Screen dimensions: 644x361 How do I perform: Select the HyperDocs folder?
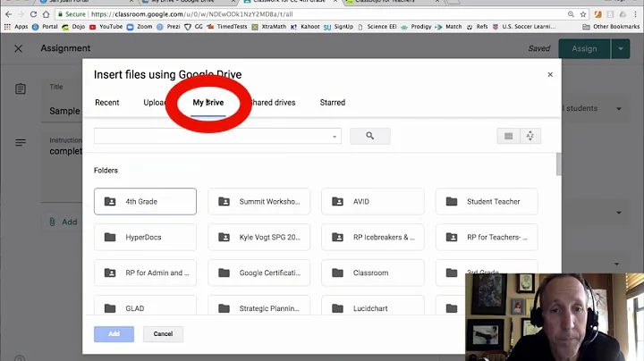pos(145,237)
